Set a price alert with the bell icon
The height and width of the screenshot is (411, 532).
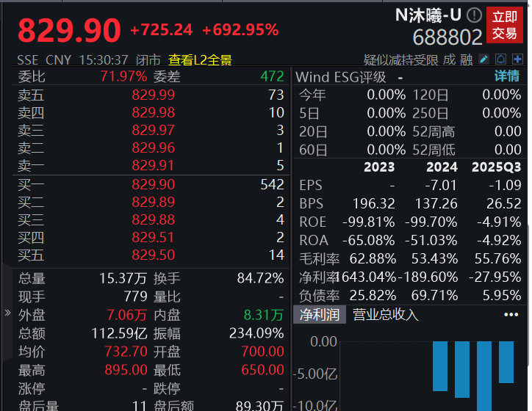(500, 59)
